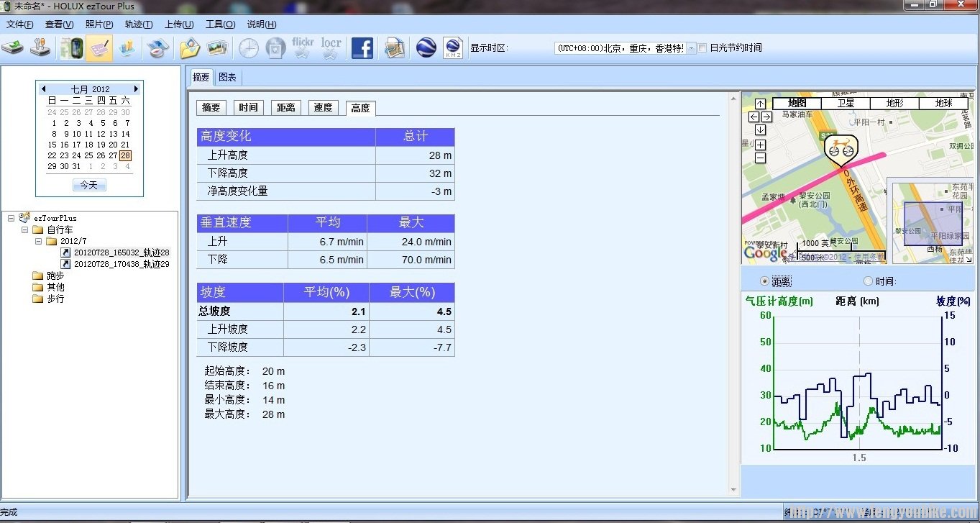Switch the map to 卫星 view

845,102
